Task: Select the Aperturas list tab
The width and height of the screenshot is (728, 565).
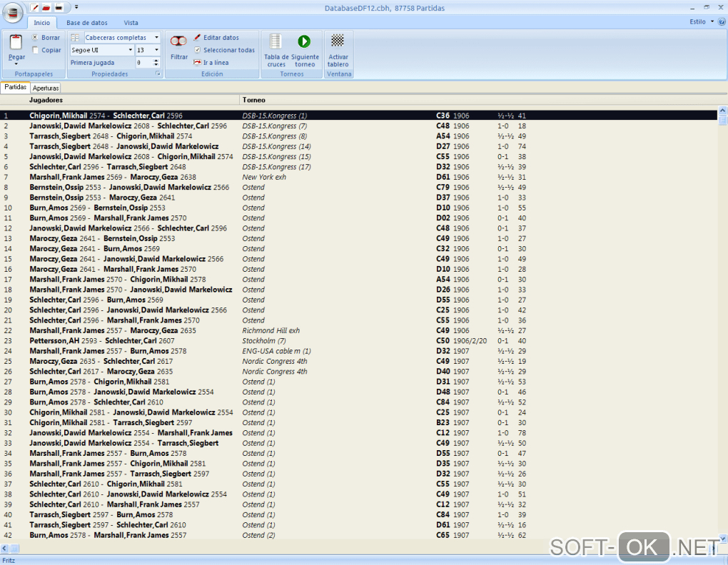Action: click(46, 88)
